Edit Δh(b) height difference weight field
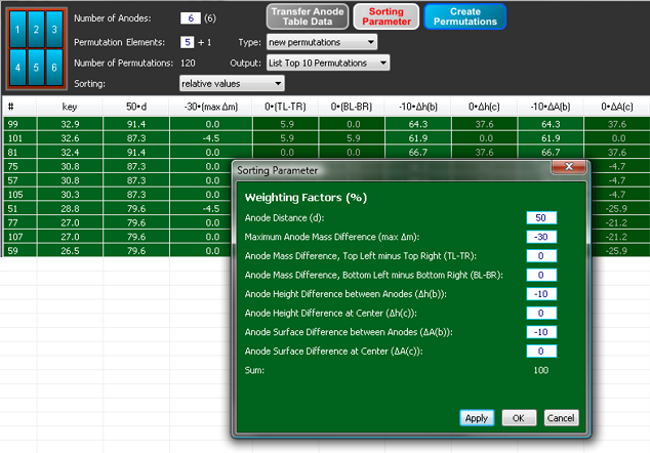Screen dimensions: 650x453 point(541,294)
